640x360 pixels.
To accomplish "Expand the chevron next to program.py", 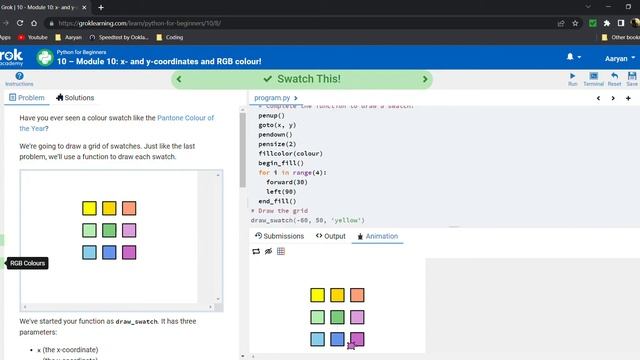I will (x=296, y=98).
